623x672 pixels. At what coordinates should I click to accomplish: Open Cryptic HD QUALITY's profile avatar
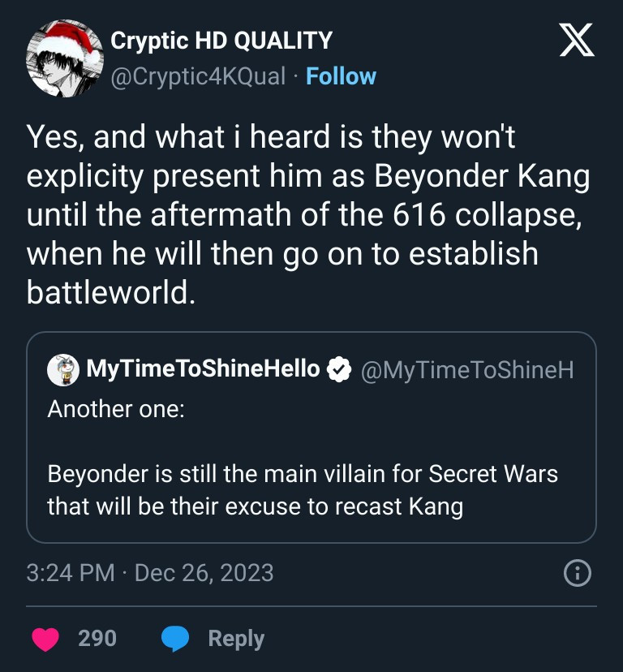point(63,58)
